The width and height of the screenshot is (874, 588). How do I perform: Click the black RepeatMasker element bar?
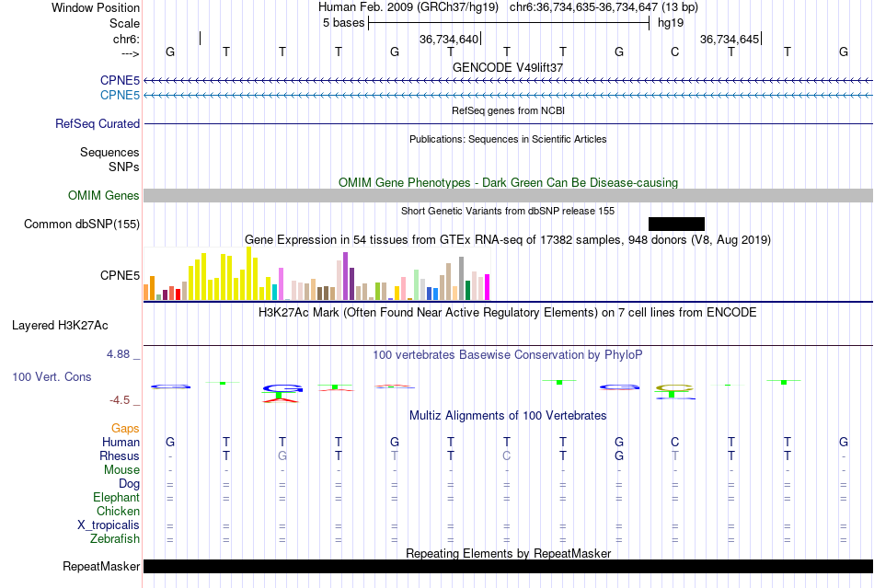tap(508, 566)
